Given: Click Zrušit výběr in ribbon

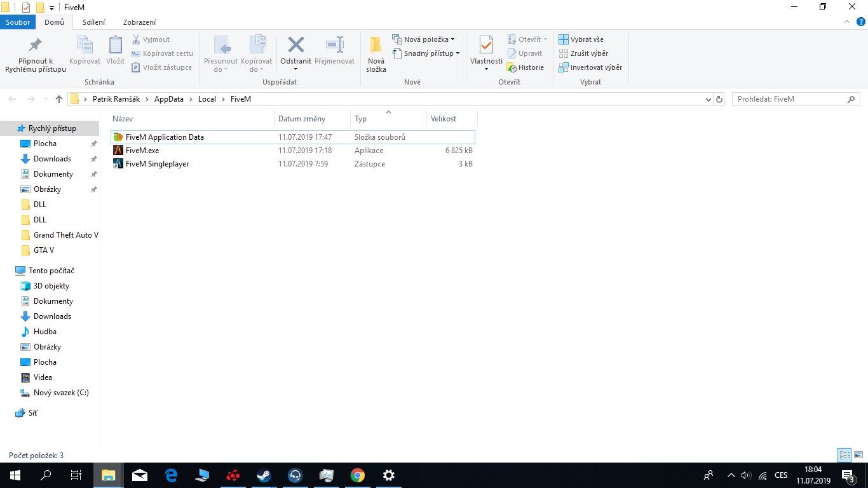Looking at the screenshot, I should coord(583,53).
